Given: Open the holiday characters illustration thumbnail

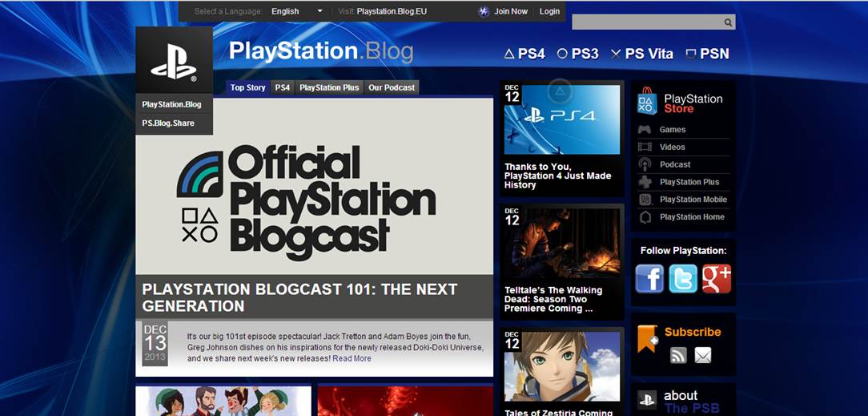Looking at the screenshot, I should 223,401.
